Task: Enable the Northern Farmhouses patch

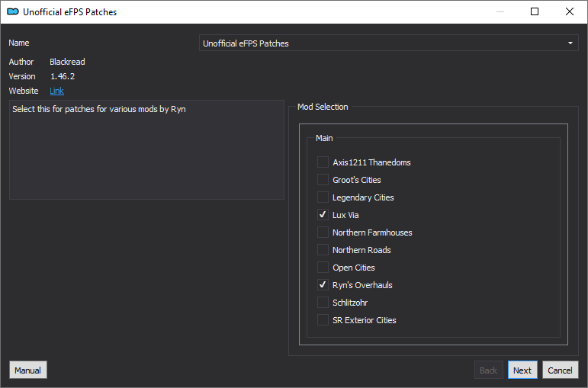Action: pyautogui.click(x=323, y=232)
